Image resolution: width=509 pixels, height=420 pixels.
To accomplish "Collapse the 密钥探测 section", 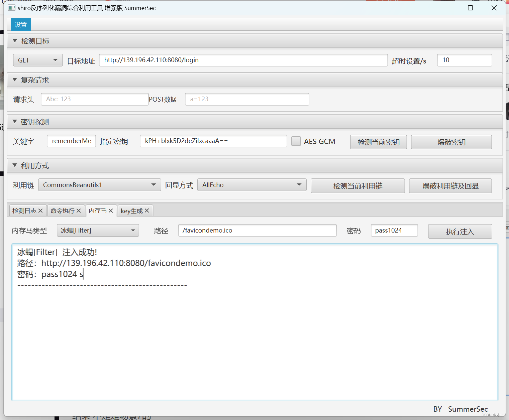I will click(x=15, y=122).
